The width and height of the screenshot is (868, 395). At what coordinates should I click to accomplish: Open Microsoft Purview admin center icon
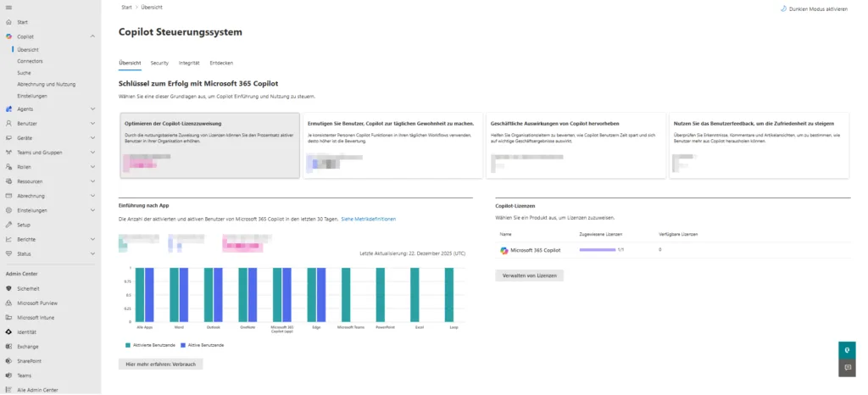point(8,303)
